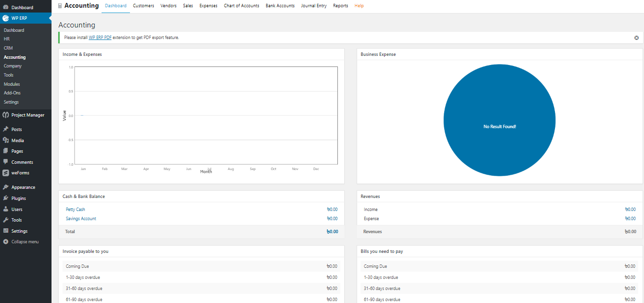Click the Income & Expenses panel header
The image size is (644, 303).
click(201, 54)
